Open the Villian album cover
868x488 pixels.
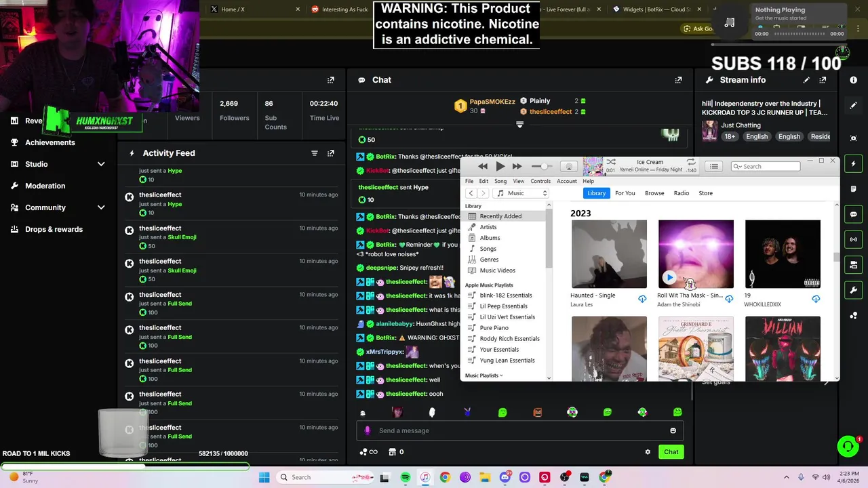pyautogui.click(x=783, y=348)
